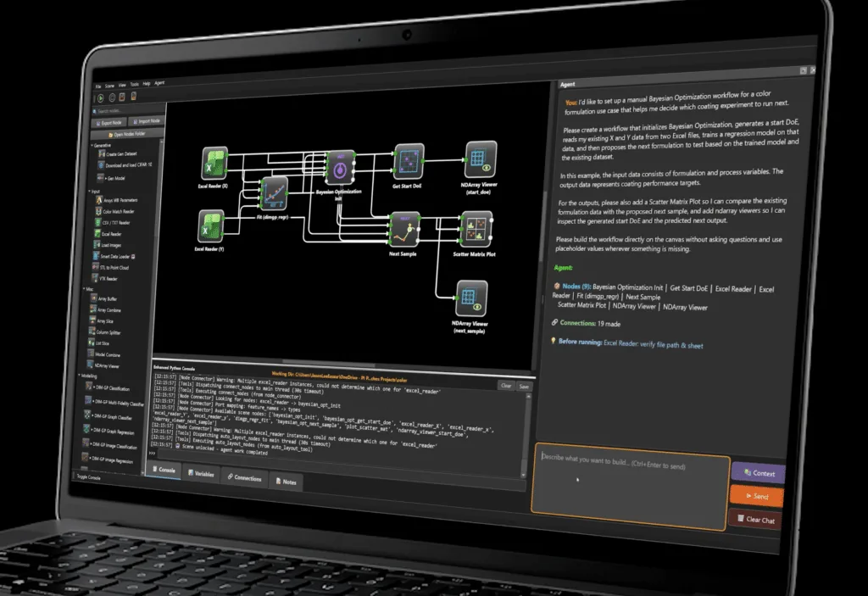
Task: Click the Clear Chat button
Action: coord(755,519)
